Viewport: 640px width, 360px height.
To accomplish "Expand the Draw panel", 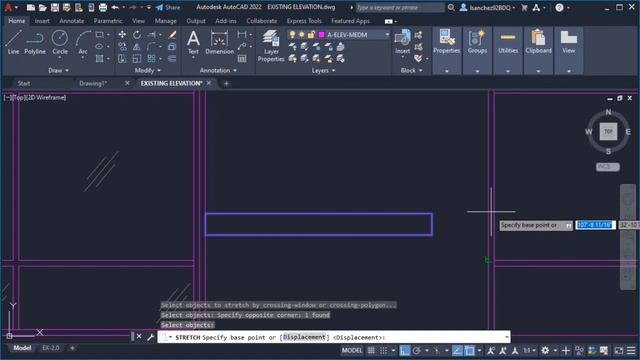I will tap(59, 70).
